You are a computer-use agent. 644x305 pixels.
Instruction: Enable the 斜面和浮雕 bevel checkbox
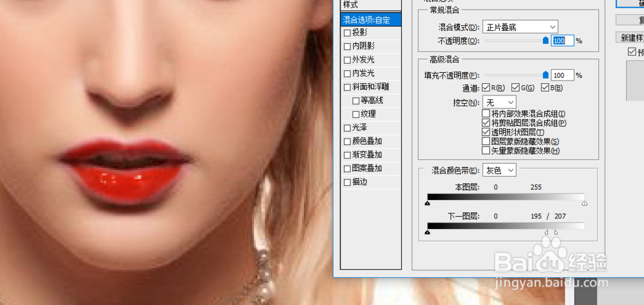[348, 87]
